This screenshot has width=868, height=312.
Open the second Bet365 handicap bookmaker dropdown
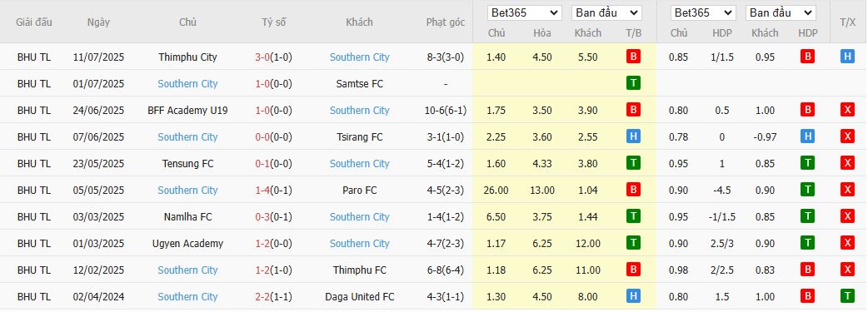coord(703,12)
